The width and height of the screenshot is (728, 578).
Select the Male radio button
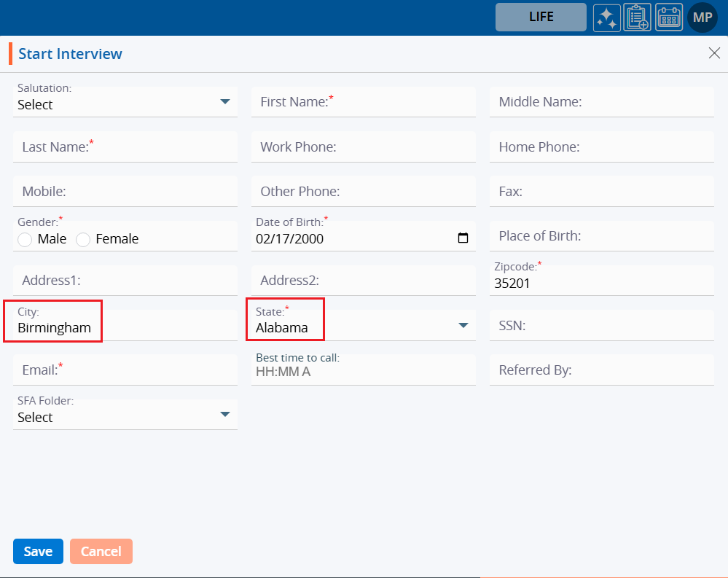click(25, 239)
